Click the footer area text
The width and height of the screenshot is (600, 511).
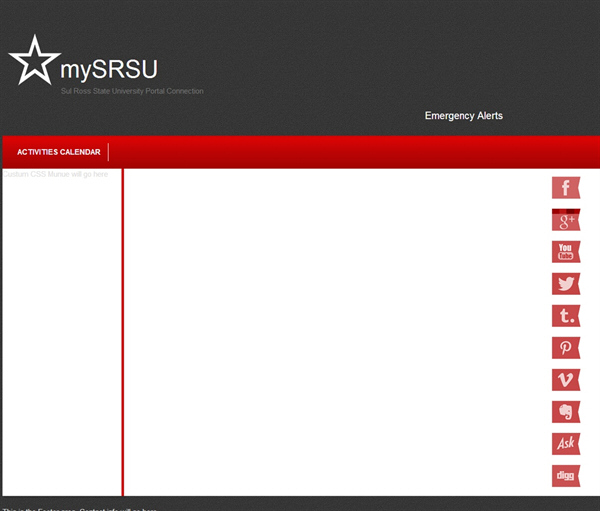point(80,507)
